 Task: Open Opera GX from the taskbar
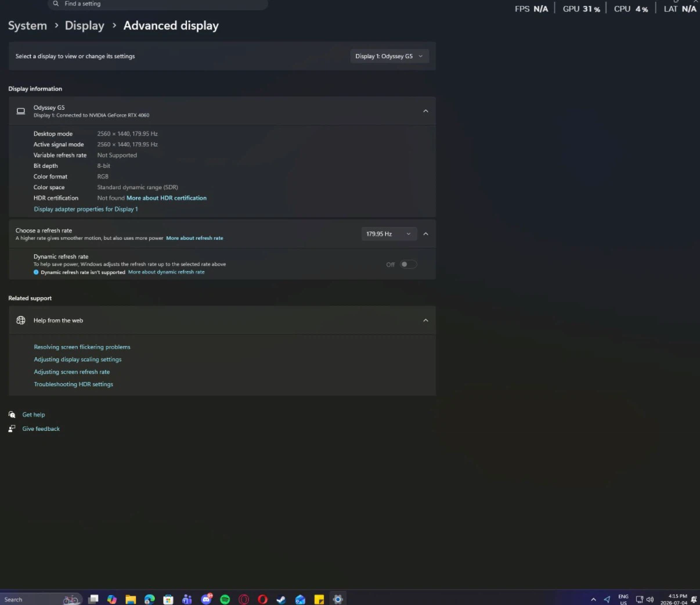[x=244, y=599]
